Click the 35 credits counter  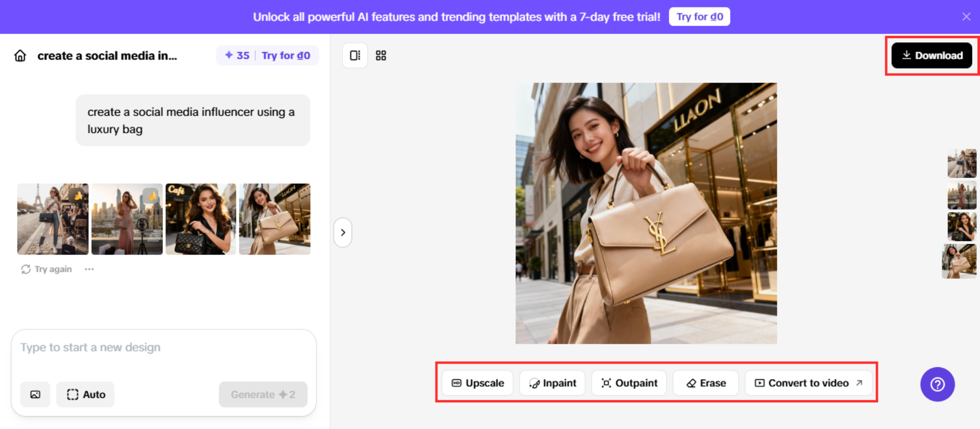(x=237, y=56)
